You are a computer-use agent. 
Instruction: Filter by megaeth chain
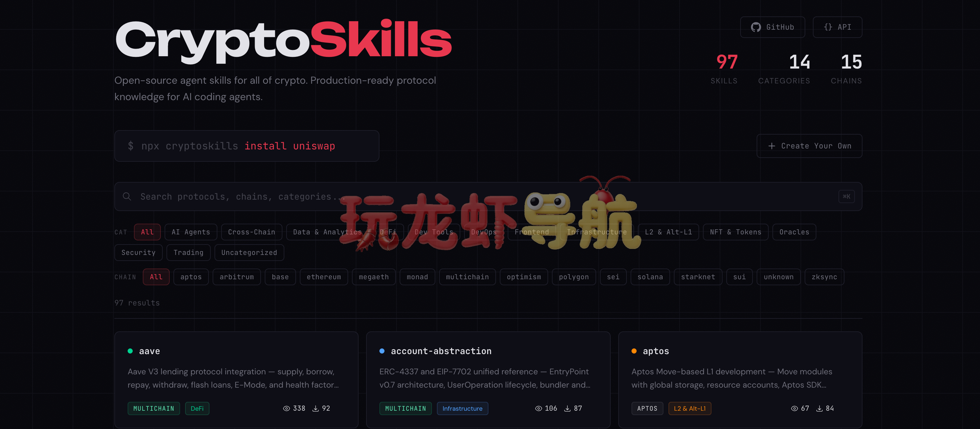374,277
